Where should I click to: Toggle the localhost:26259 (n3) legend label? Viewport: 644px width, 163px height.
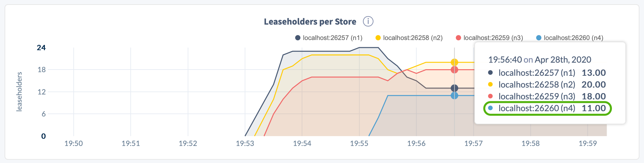click(493, 38)
